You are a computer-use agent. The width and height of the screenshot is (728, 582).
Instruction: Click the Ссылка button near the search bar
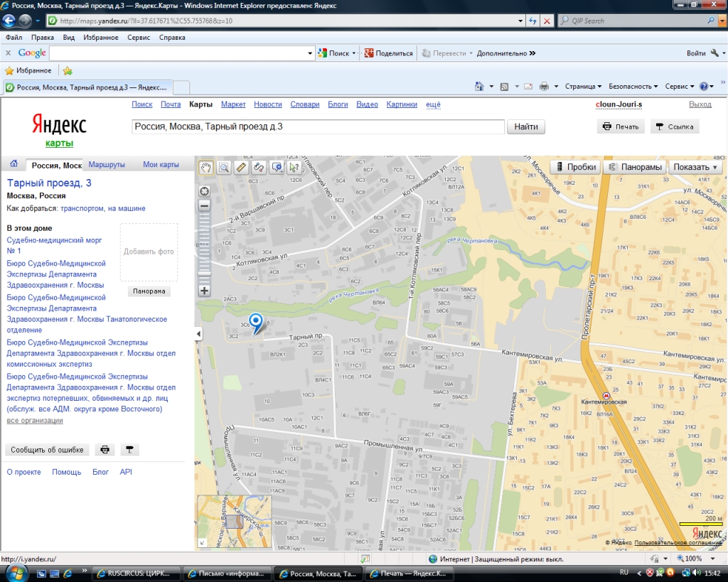click(x=675, y=126)
